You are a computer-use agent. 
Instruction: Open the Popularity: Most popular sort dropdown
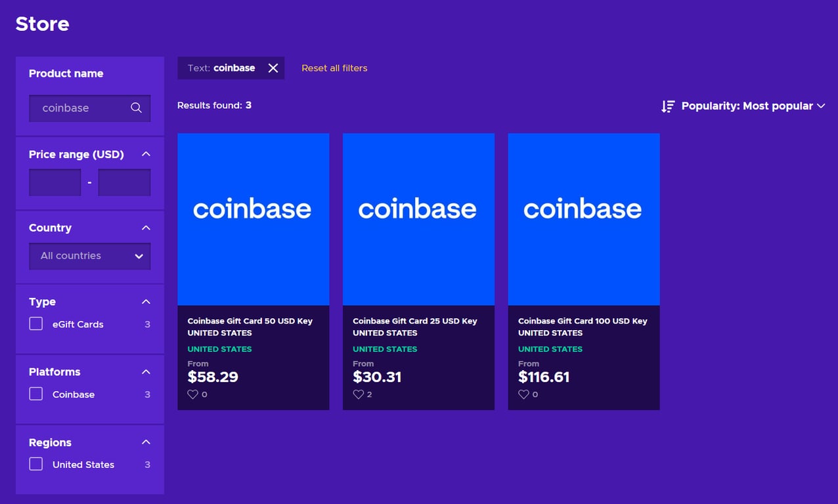(x=753, y=106)
